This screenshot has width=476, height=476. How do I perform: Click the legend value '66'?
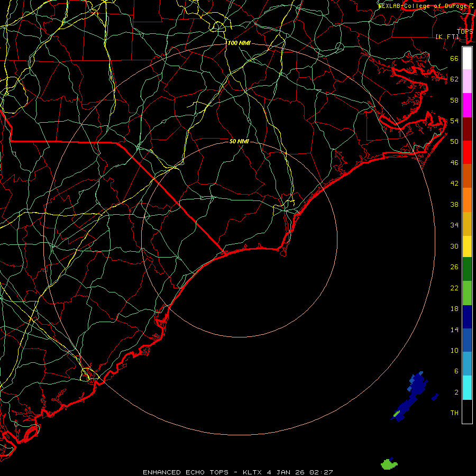coord(454,59)
